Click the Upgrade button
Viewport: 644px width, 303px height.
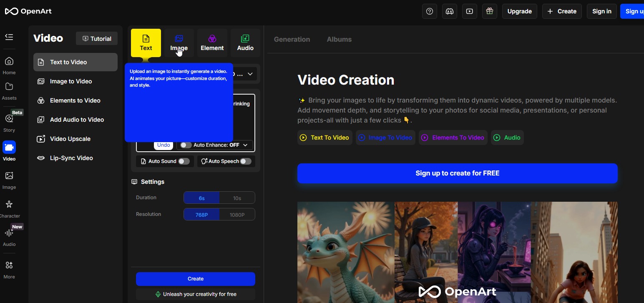[x=520, y=11]
